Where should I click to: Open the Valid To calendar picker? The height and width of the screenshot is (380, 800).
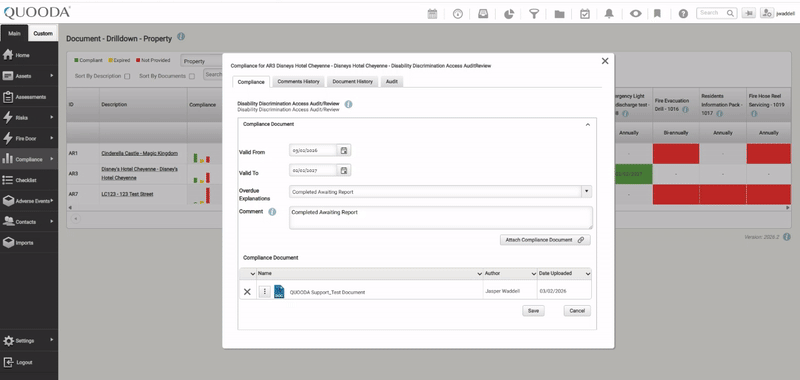344,170
